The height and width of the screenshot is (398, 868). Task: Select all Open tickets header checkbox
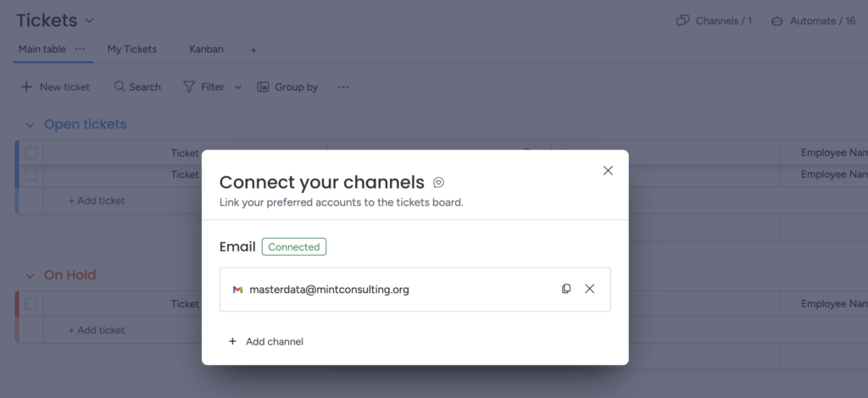coord(31,153)
